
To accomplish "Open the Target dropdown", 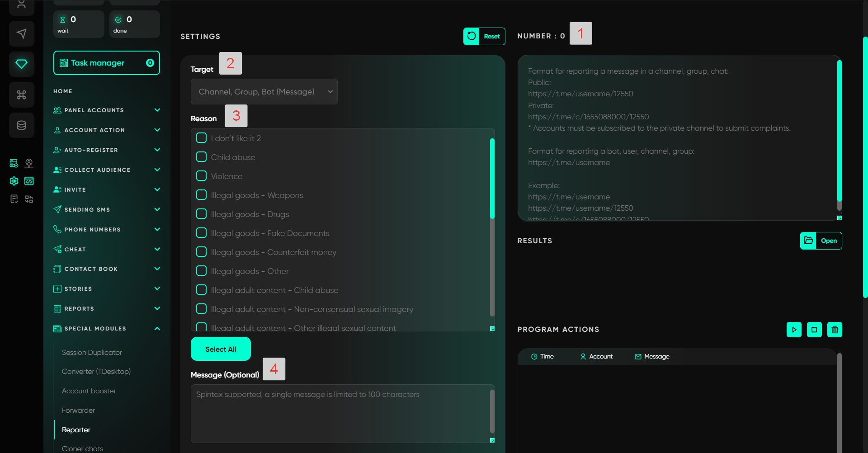I will [x=264, y=92].
